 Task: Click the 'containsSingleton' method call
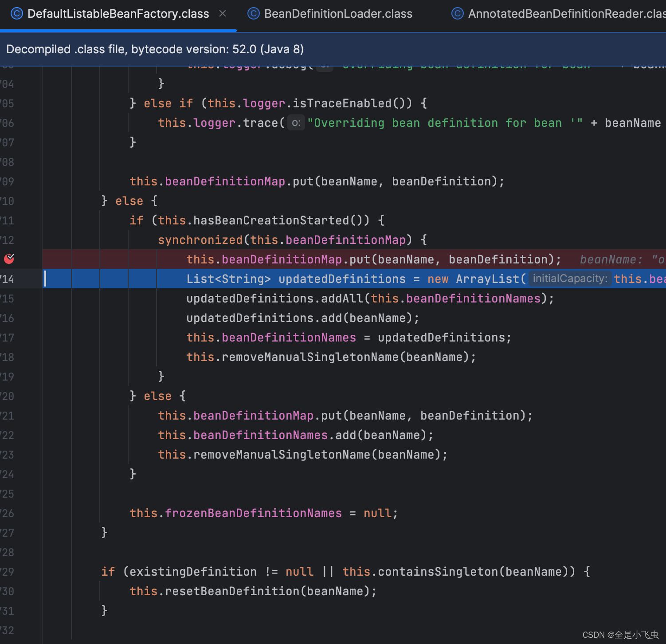click(x=438, y=572)
